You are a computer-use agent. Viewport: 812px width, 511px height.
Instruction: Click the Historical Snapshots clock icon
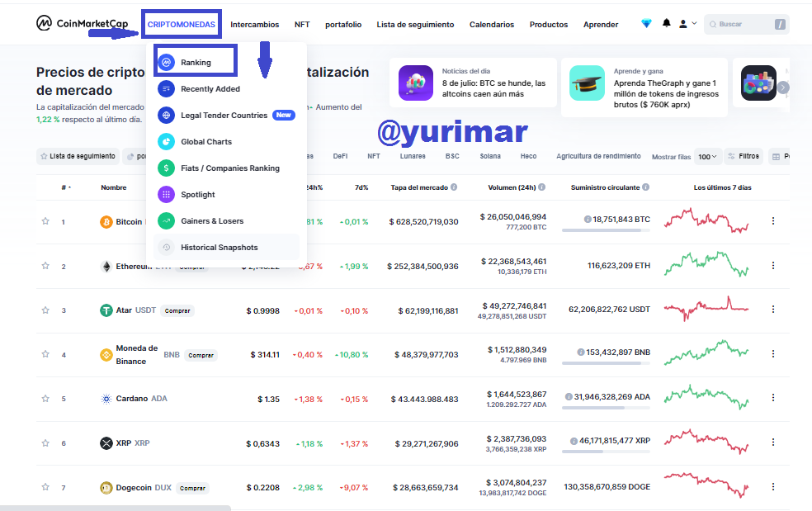tap(166, 247)
